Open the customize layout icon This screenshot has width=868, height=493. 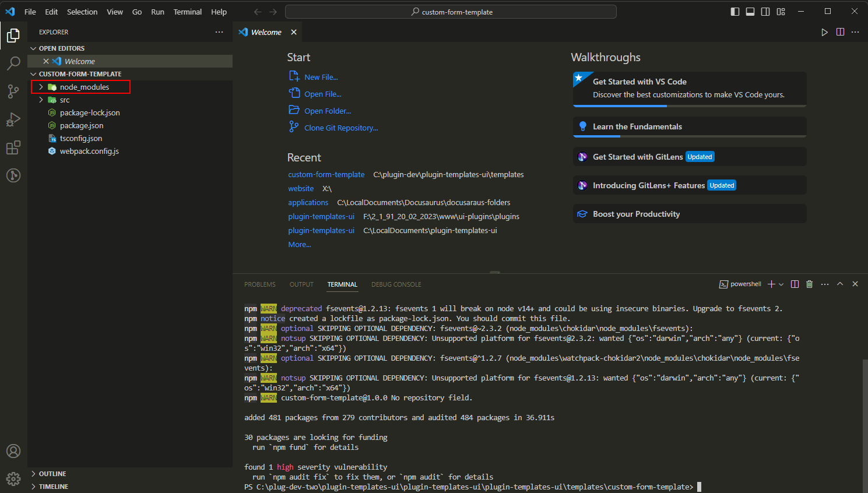click(781, 12)
